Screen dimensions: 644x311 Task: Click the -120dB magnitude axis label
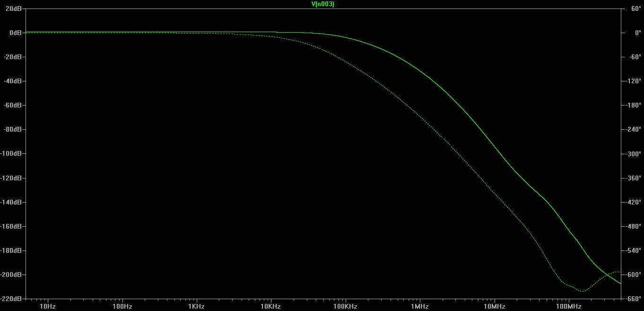tap(12, 178)
